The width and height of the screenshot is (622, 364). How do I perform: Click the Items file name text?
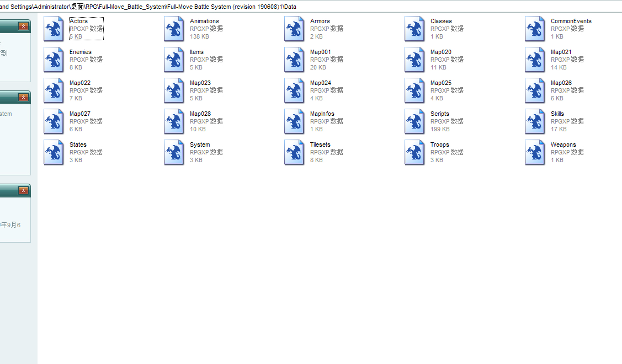196,52
